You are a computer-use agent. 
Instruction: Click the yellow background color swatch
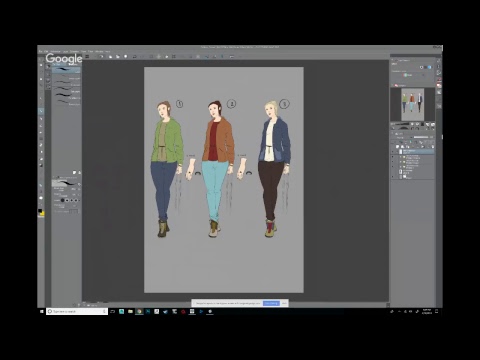click(x=42, y=214)
